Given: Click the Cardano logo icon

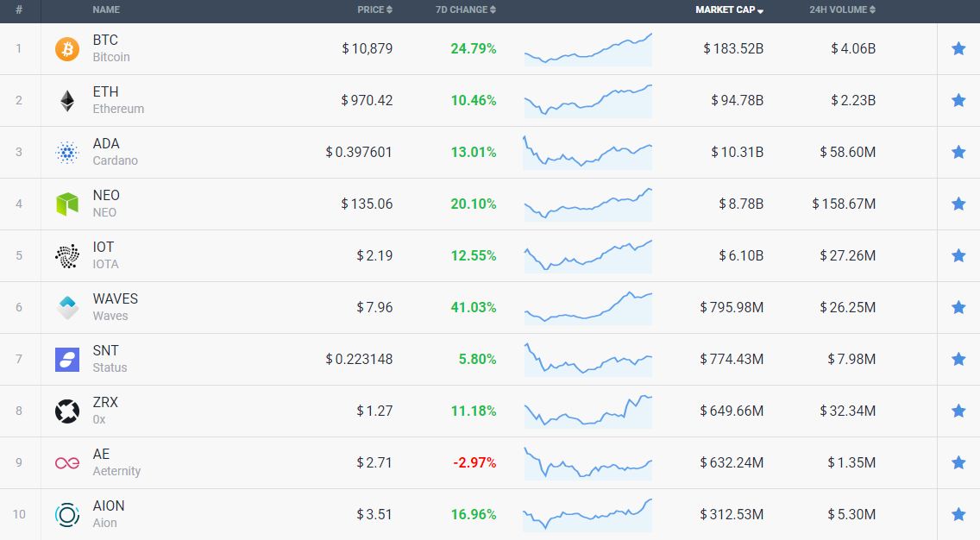Looking at the screenshot, I should [67, 153].
